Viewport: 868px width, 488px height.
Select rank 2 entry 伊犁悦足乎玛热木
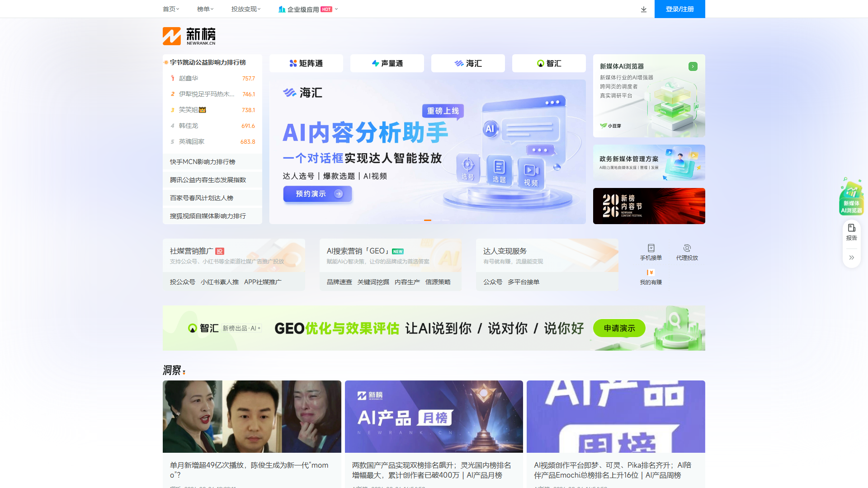[x=212, y=94]
